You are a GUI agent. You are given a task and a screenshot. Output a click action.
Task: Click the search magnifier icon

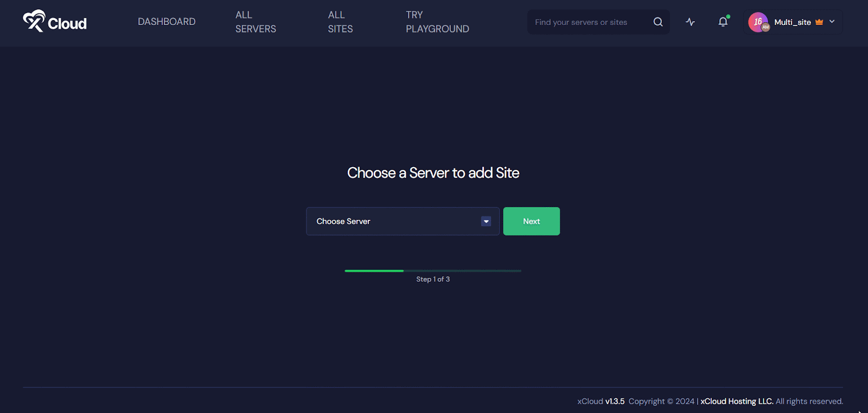click(x=658, y=22)
